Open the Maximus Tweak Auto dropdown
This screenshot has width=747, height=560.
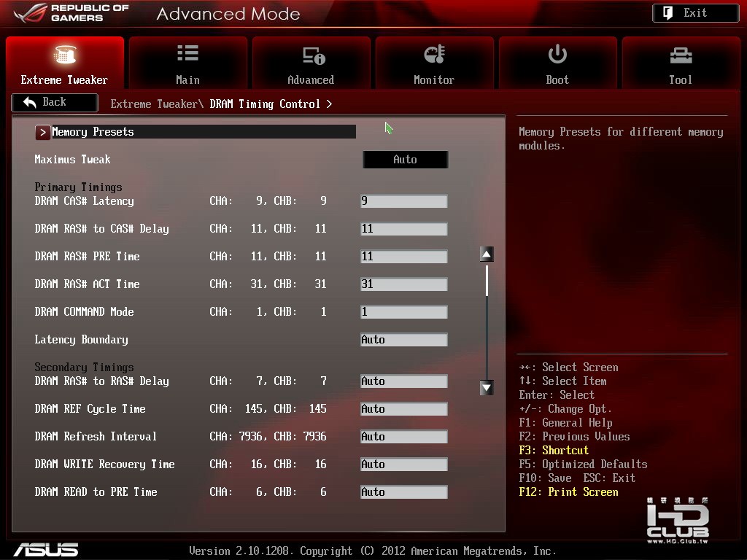tap(406, 160)
